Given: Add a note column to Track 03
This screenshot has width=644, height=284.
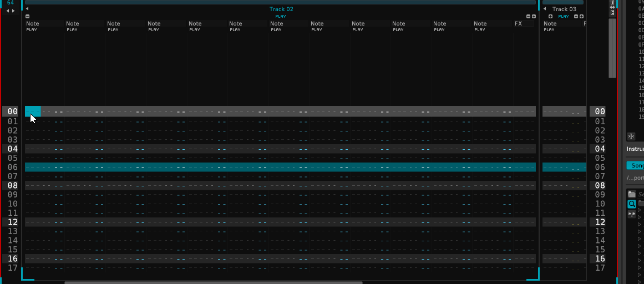Looking at the screenshot, I should pos(550,17).
